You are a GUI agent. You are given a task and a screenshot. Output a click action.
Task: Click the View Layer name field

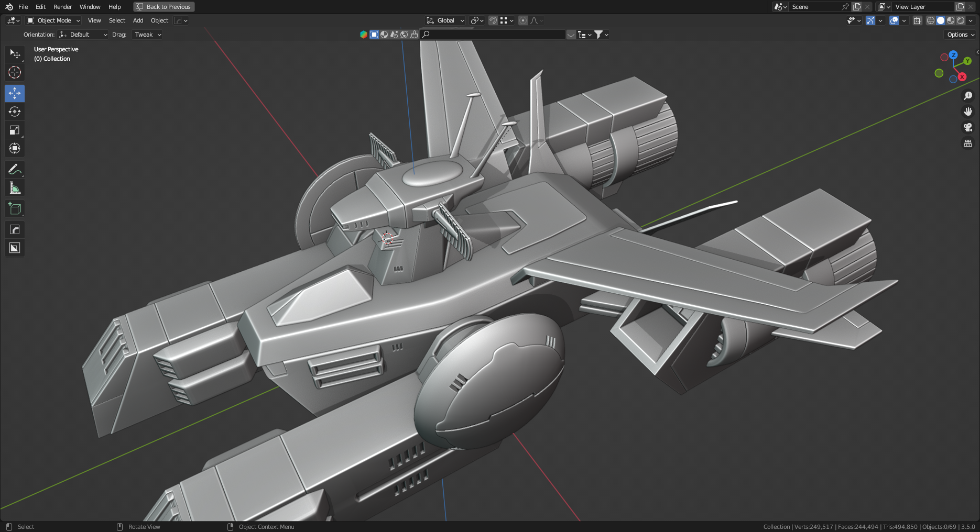(x=923, y=7)
